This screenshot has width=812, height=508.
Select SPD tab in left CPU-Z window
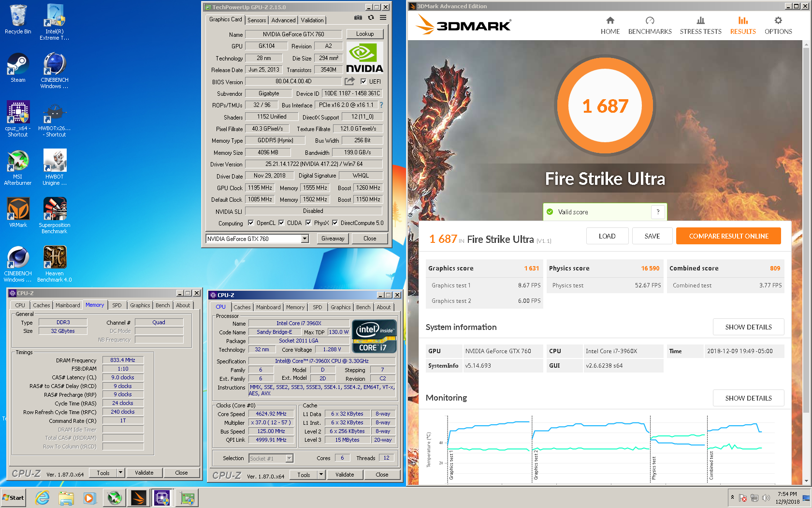coord(117,305)
